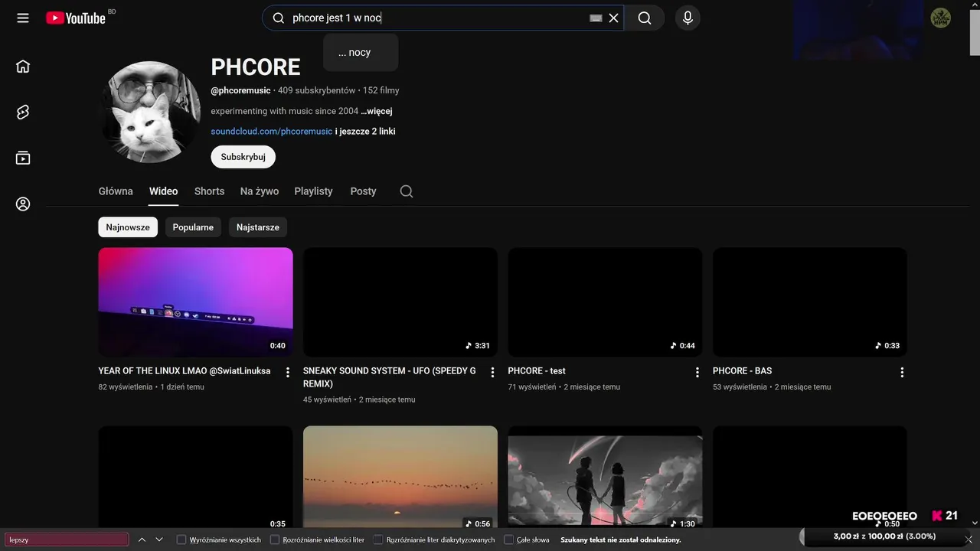
Task: Open the YouTube hamburger guide menu
Action: [x=23, y=18]
